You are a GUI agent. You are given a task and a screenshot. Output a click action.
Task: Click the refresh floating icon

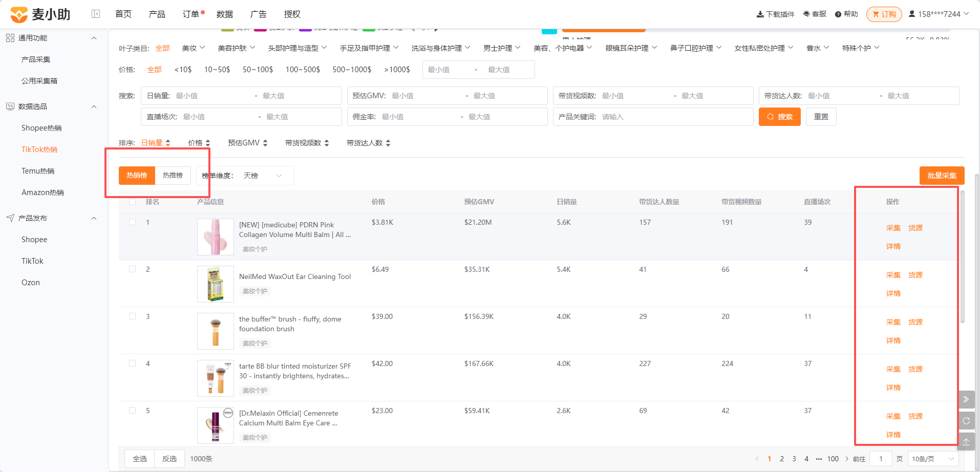966,421
